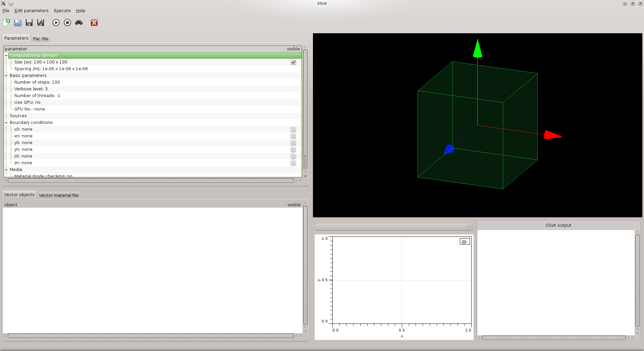644x351 pixels.
Task: Save using the floppy disk icon
Action: click(29, 23)
